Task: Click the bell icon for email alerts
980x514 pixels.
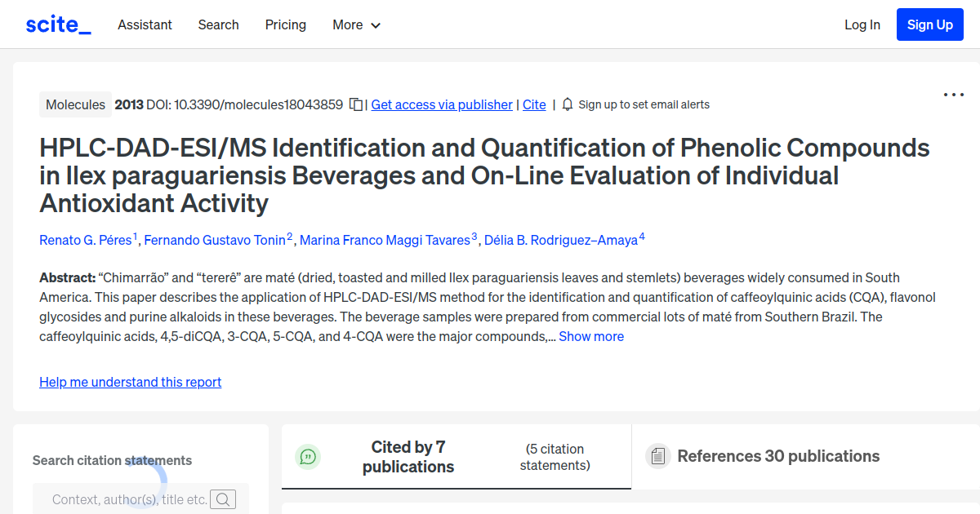Action: click(x=567, y=104)
